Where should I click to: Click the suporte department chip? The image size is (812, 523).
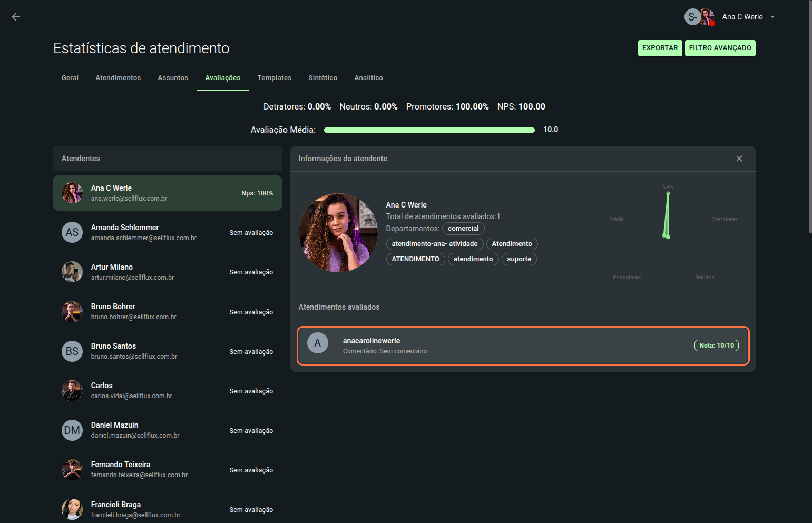tap(518, 259)
